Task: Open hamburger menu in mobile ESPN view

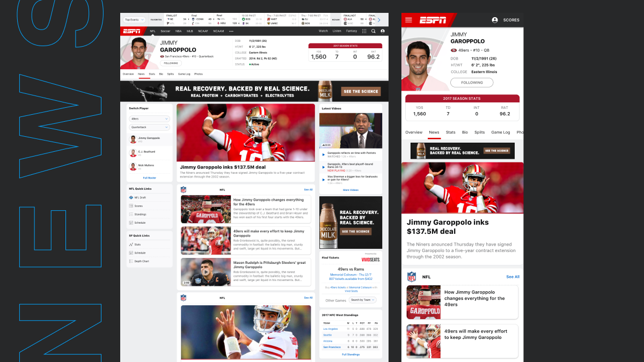Action: click(408, 20)
